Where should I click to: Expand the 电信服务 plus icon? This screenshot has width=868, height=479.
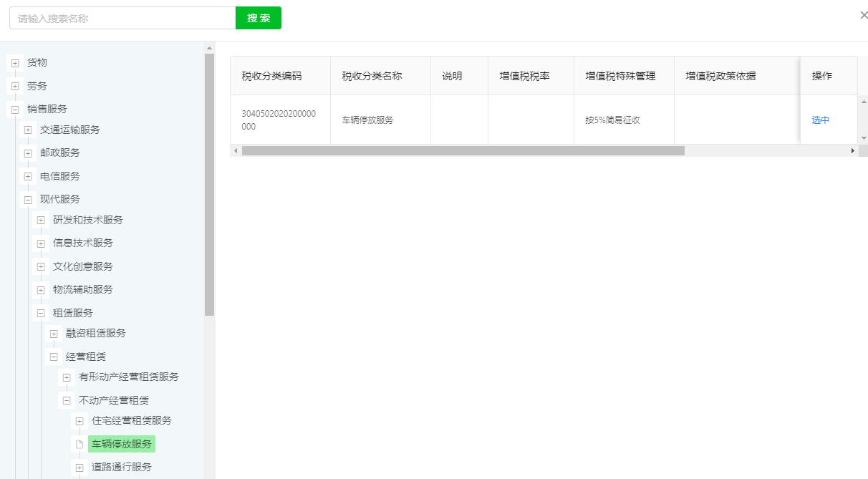tap(28, 177)
